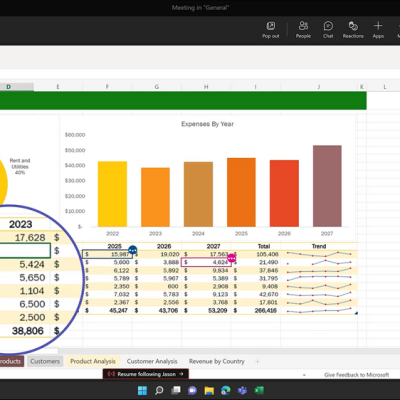Click the Rent and Utilities 40% pie label
Image resolution: width=400 pixels, height=400 pixels.
tap(20, 166)
